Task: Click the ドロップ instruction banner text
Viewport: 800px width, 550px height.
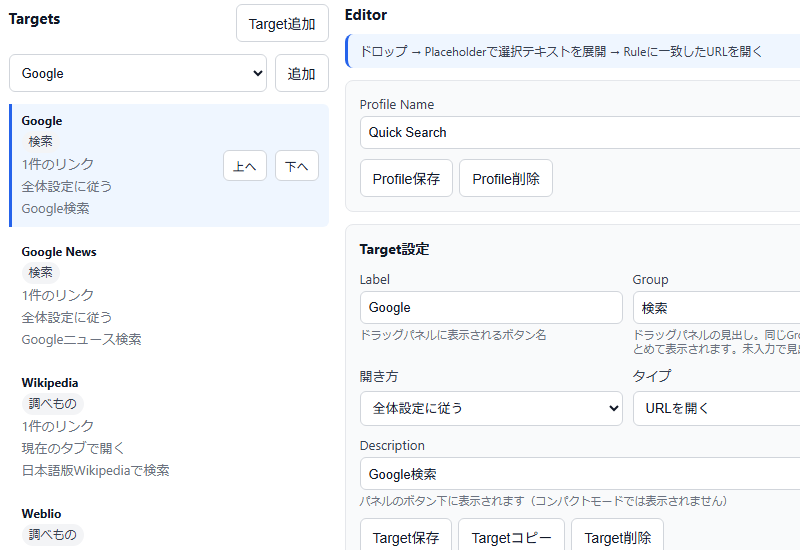Action: 561,52
